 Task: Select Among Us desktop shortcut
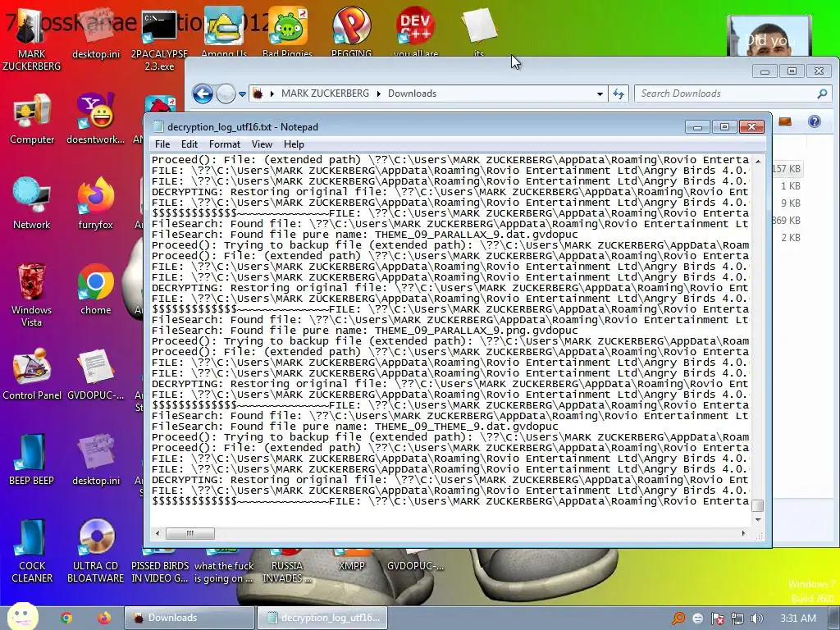point(224,31)
